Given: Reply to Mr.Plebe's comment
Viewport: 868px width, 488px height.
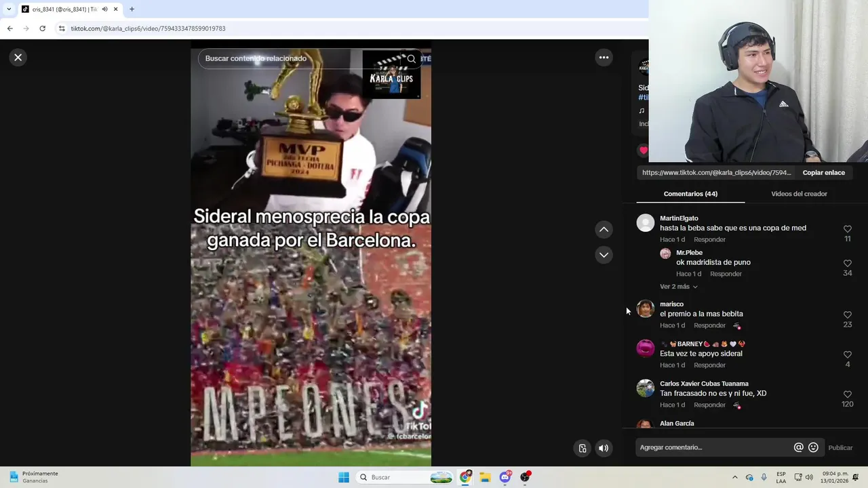Looking at the screenshot, I should point(726,274).
